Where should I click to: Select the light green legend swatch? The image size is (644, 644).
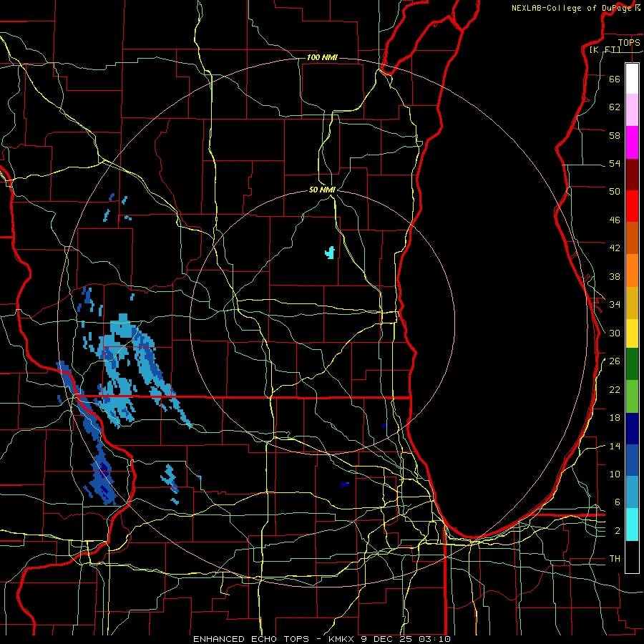(632, 396)
